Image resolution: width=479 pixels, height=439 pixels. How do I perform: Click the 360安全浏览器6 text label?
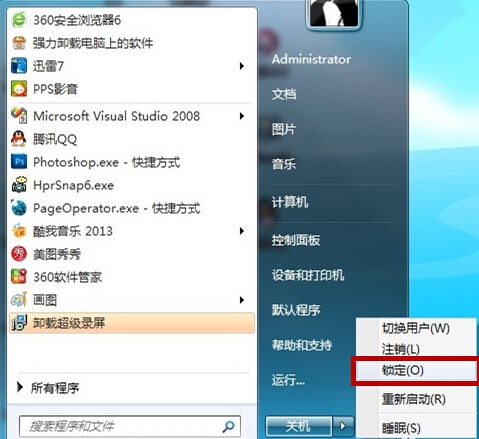[x=77, y=20]
